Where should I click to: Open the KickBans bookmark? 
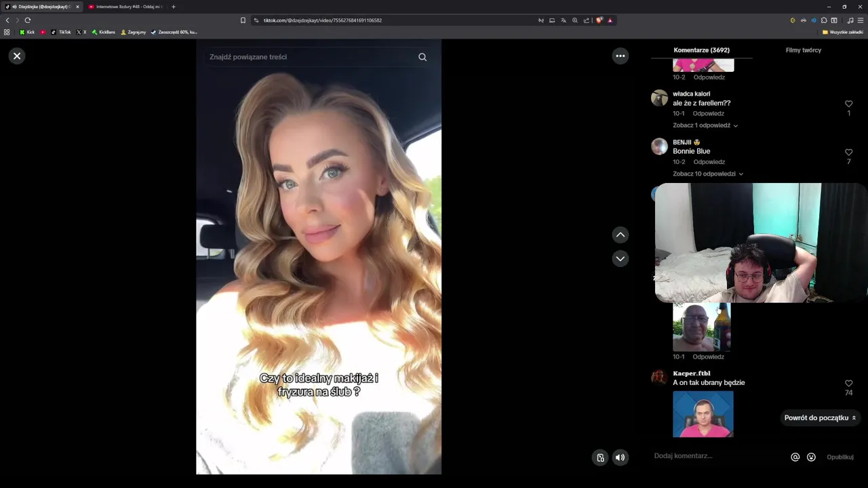tap(104, 32)
